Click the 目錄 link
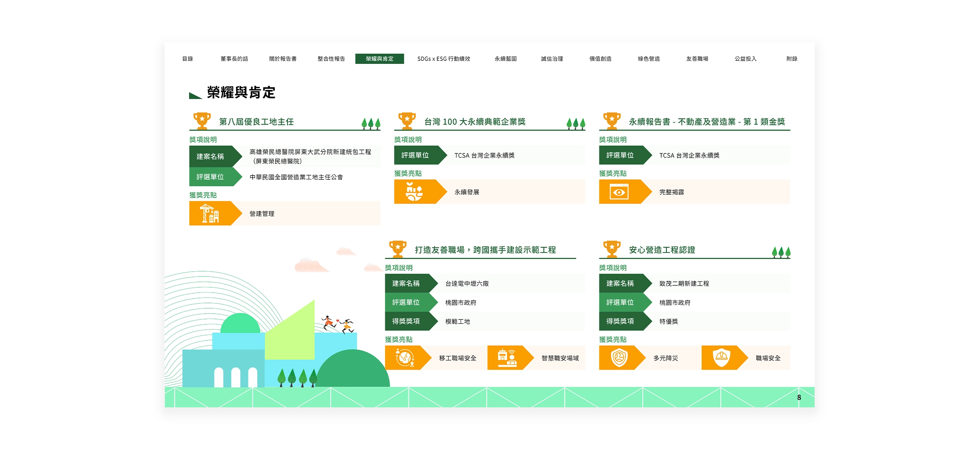 click(188, 59)
